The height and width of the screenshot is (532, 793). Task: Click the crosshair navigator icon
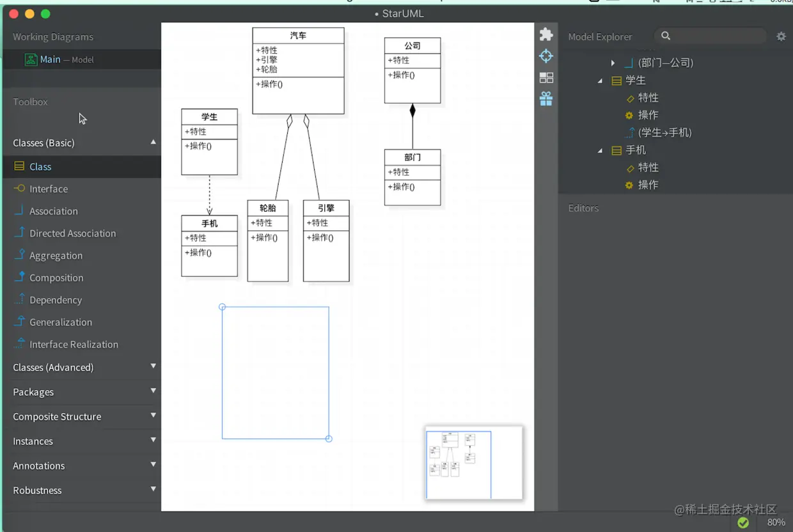[x=546, y=56]
